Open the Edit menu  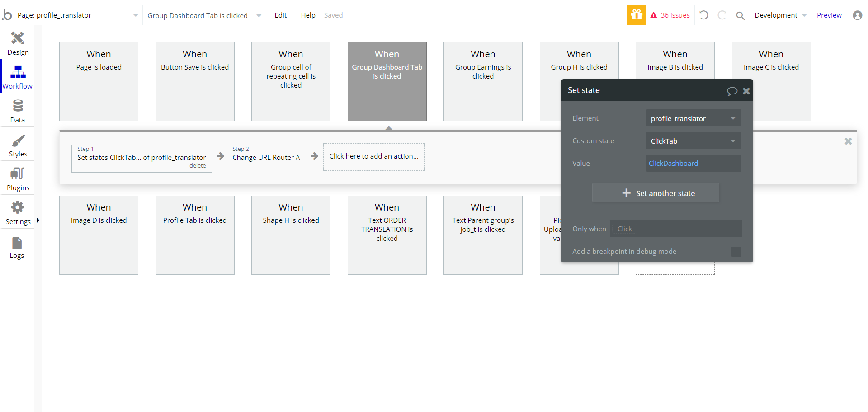pyautogui.click(x=280, y=15)
